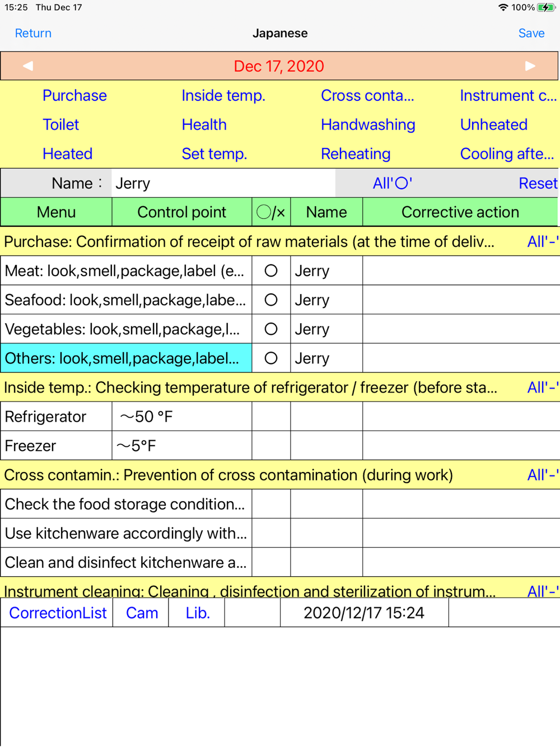The width and height of the screenshot is (560, 747).
Task: Set Inside temp. section to All'-'
Action: [543, 387]
